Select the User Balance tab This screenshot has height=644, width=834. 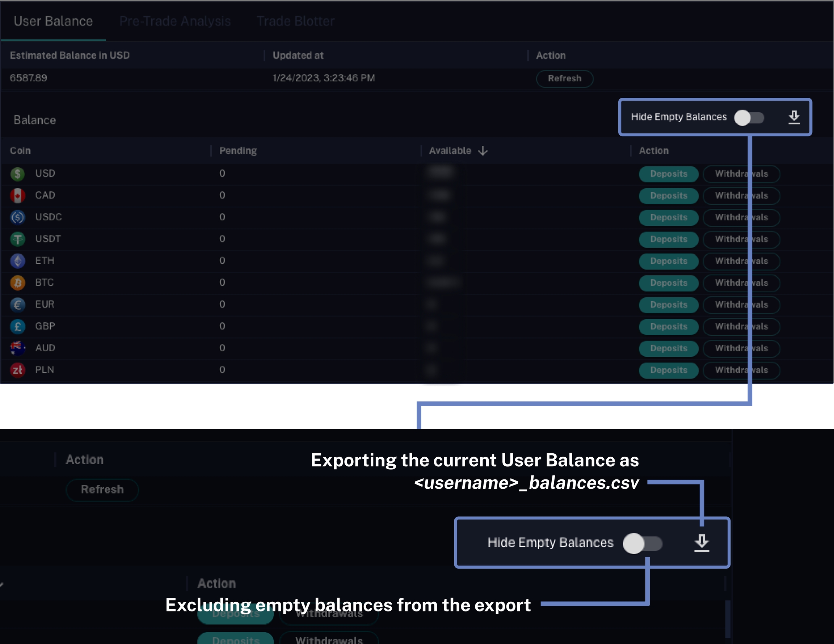click(x=54, y=21)
